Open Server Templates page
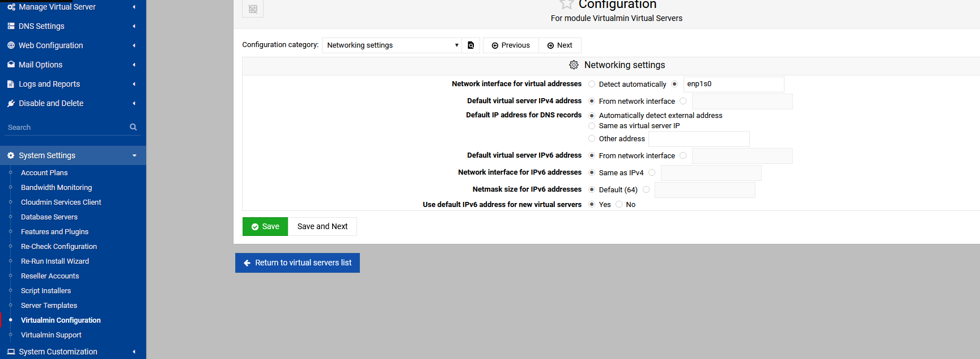Viewport: 980px width, 359px height. coord(49,306)
